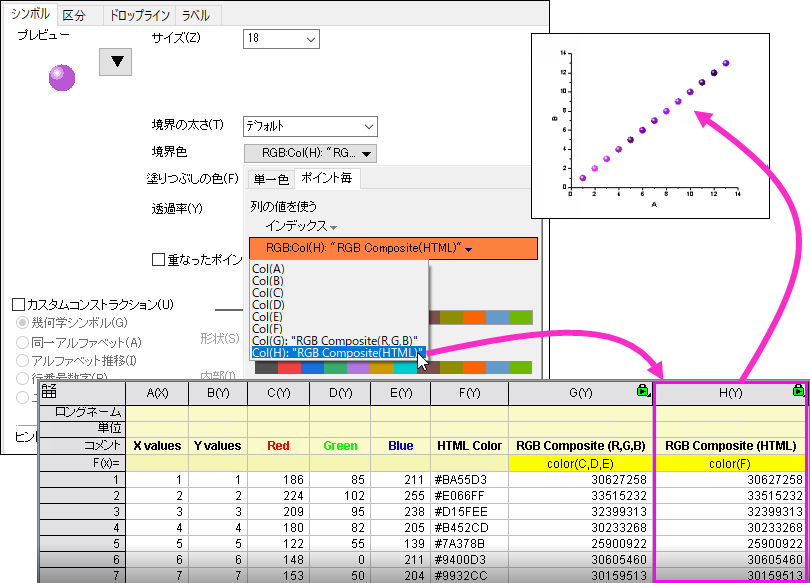This screenshot has height=583, width=810.
Task: Click cell 33515232 in column G
Action: coord(581,496)
